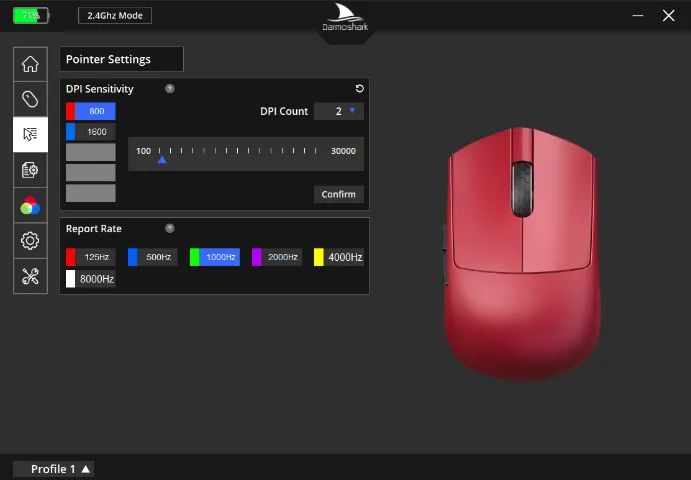691x480 pixels.
Task: Click the 30000 maximum DPI label
Action: point(343,151)
